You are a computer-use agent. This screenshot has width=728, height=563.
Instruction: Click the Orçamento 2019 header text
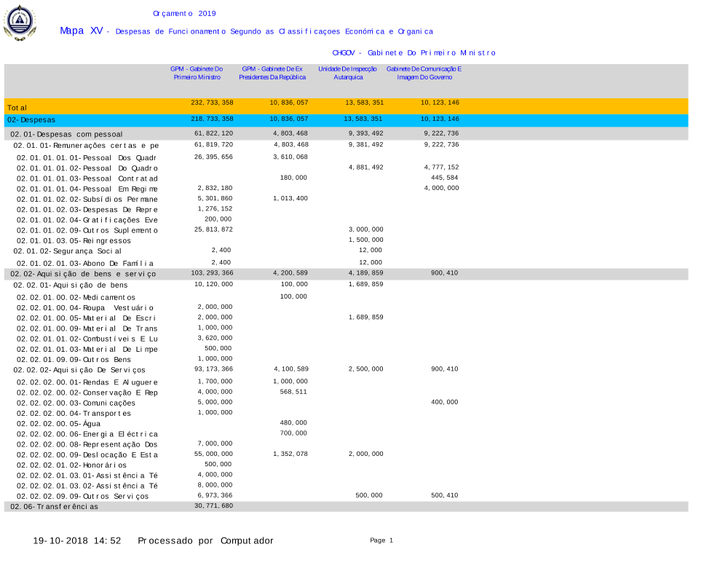[184, 13]
